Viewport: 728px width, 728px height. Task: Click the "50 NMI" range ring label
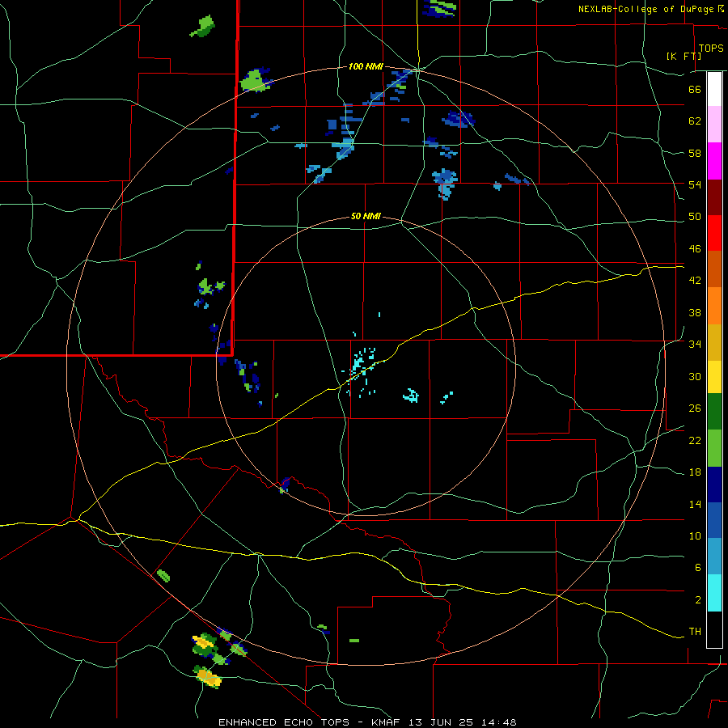tap(366, 216)
